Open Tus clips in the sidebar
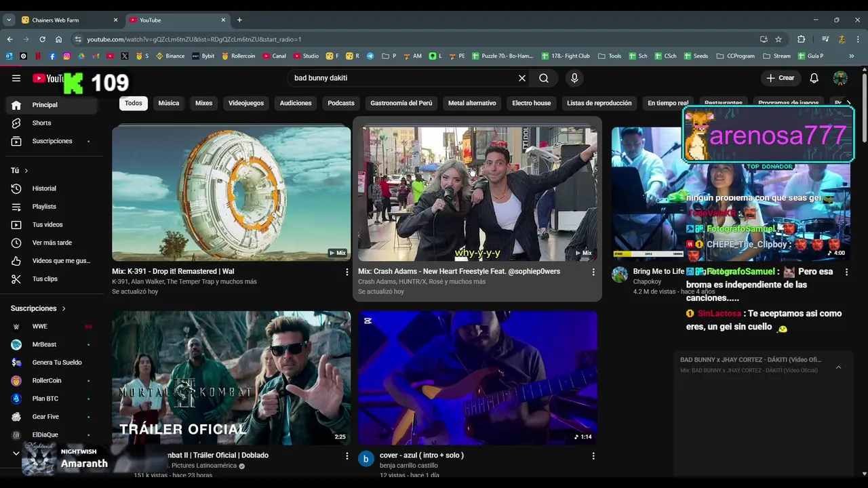Image resolution: width=868 pixels, height=488 pixels. [52, 279]
